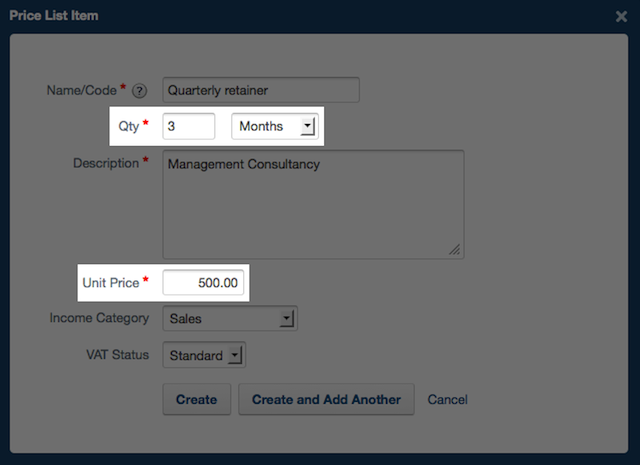Close the Price List Item dialog
640x465 pixels.
pyautogui.click(x=621, y=16)
